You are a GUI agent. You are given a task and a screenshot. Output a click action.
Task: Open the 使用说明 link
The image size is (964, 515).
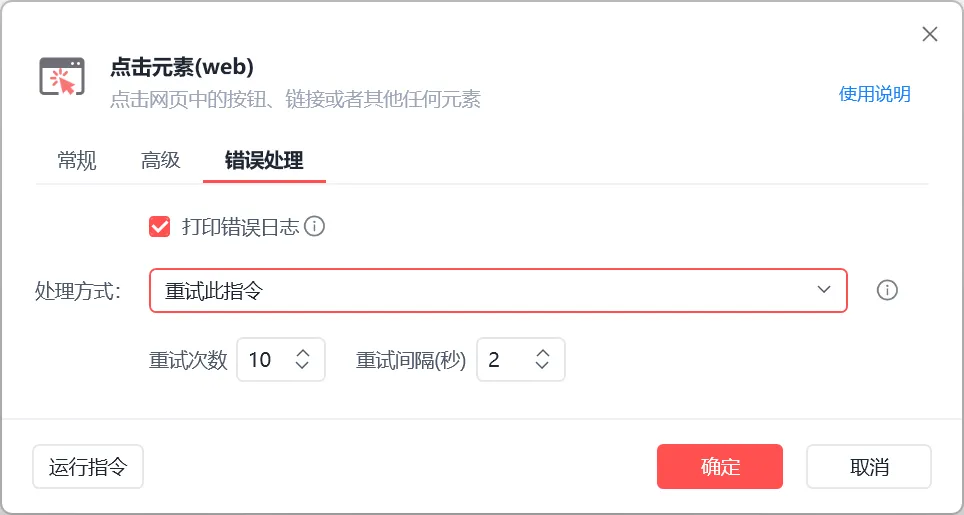point(874,94)
